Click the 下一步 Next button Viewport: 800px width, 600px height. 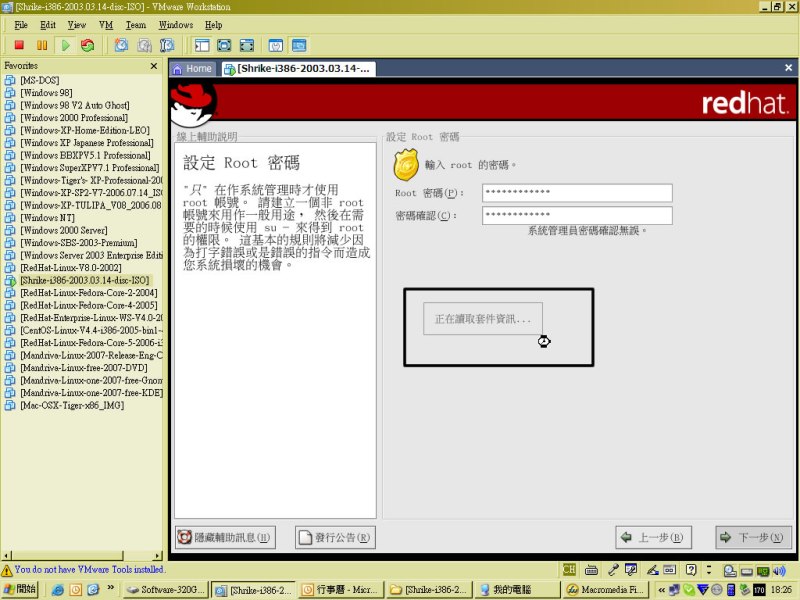coord(753,537)
